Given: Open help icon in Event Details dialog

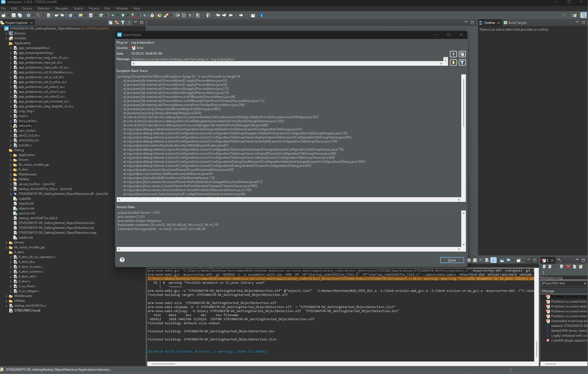Looking at the screenshot, I should coord(122,260).
